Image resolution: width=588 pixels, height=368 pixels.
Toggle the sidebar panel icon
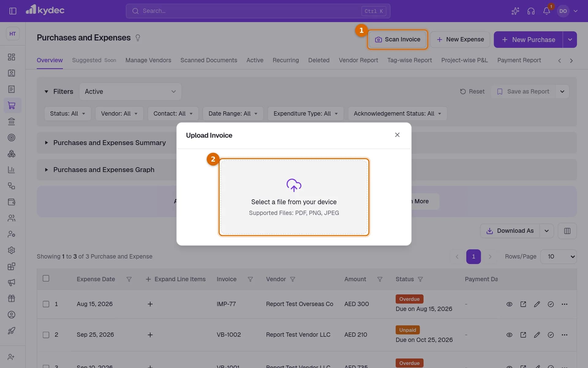(13, 11)
